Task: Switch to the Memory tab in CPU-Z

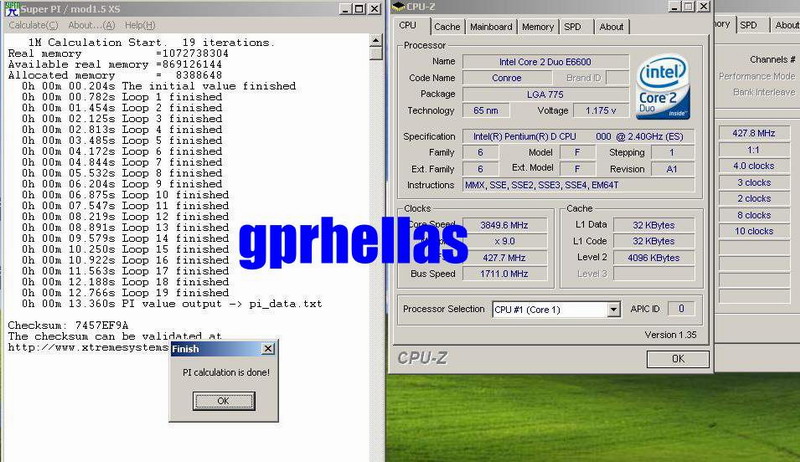Action: point(538,27)
